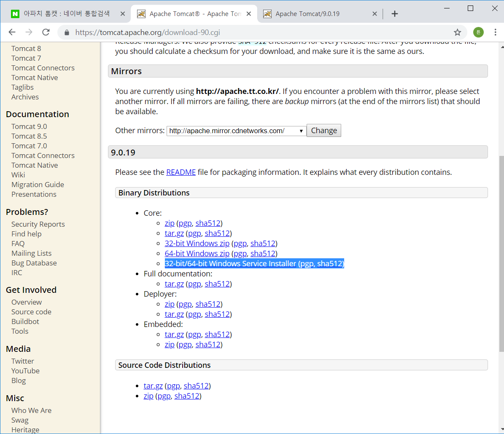
Task: Click the page vertical scrollbar thumb
Action: [x=501, y=254]
